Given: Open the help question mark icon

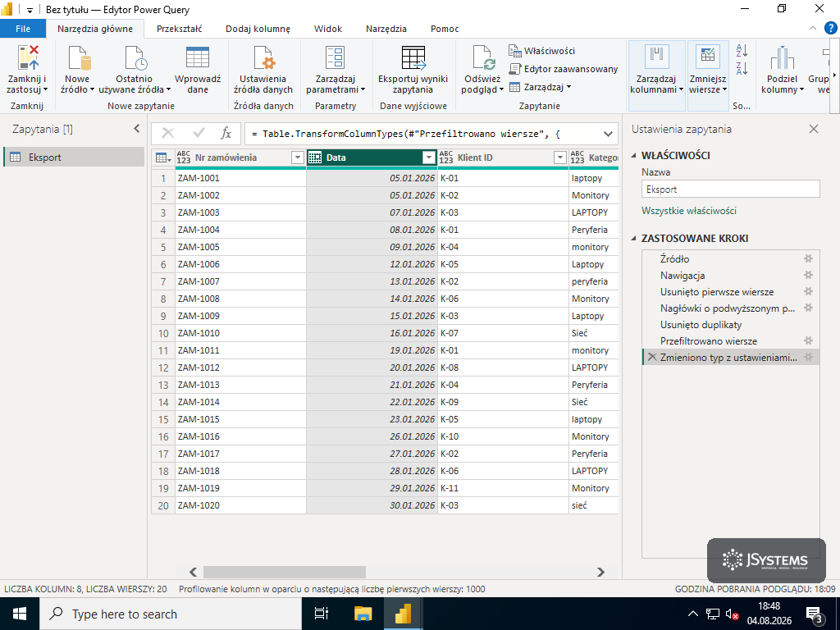Looking at the screenshot, I should (831, 28).
